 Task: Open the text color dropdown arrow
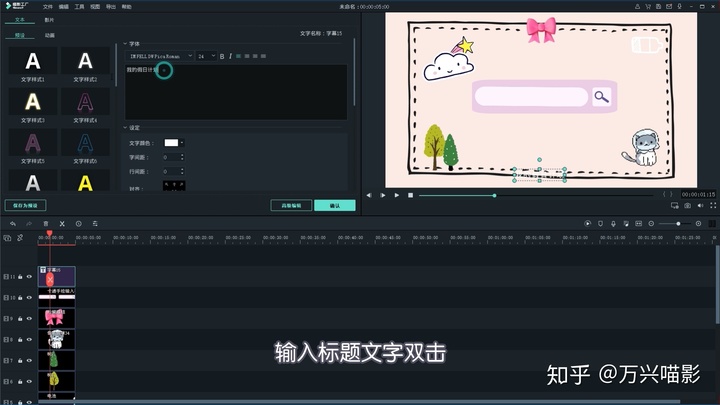click(182, 143)
